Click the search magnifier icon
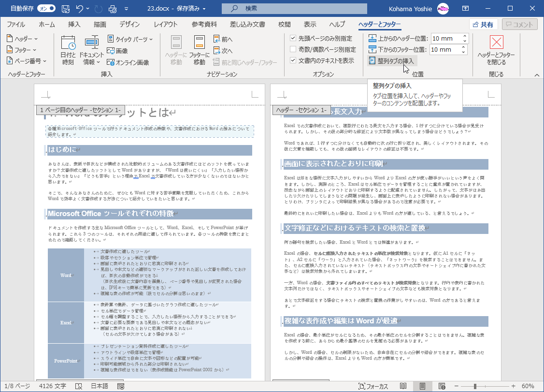The height and width of the screenshot is (392, 544). point(234,9)
